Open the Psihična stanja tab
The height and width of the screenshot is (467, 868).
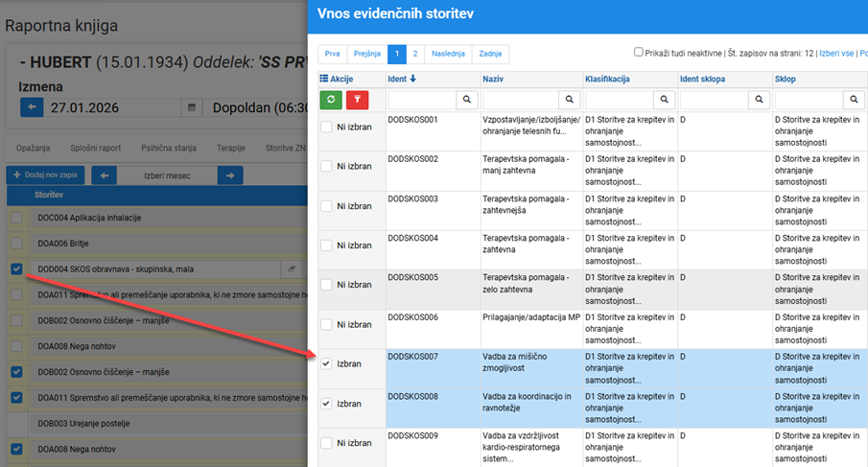(168, 148)
